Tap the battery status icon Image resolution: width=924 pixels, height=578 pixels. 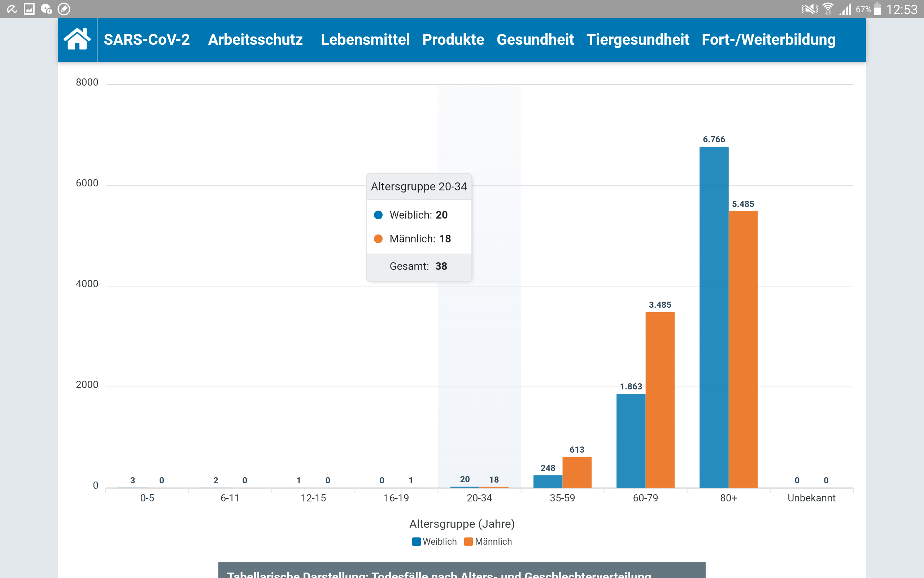pyautogui.click(x=877, y=9)
